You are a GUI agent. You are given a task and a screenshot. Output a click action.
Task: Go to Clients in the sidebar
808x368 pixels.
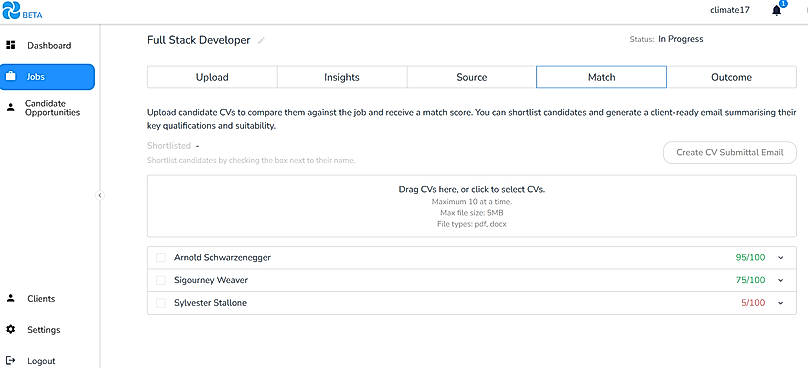(x=41, y=298)
